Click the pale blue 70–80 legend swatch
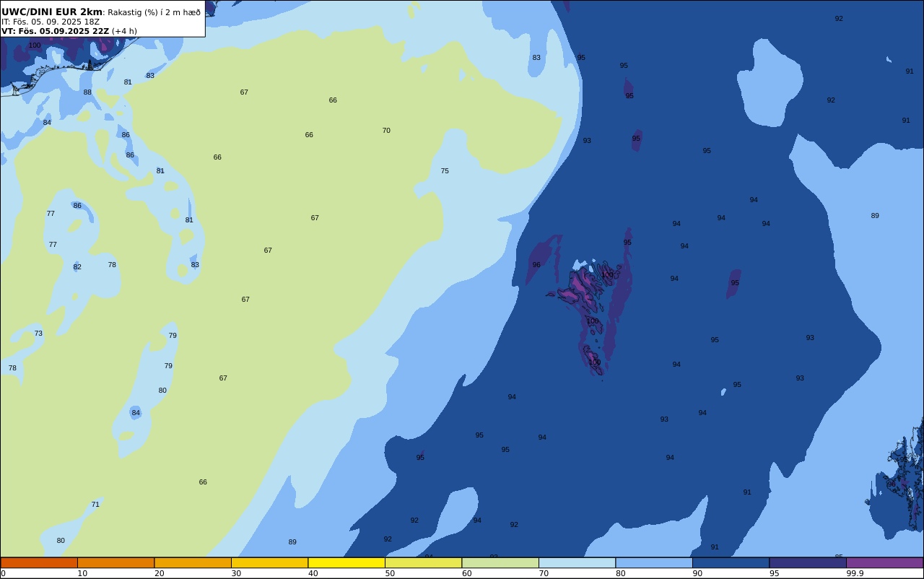924x579 pixels. click(577, 562)
